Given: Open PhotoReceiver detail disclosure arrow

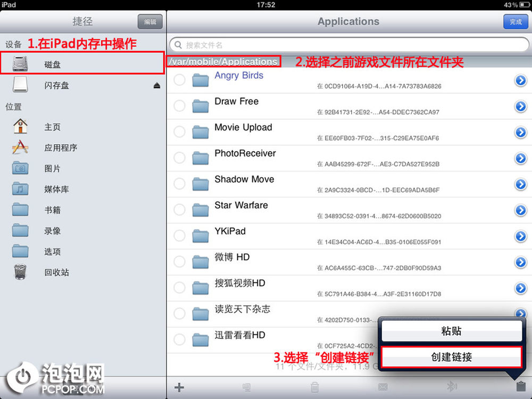Looking at the screenshot, I should pos(520,159).
